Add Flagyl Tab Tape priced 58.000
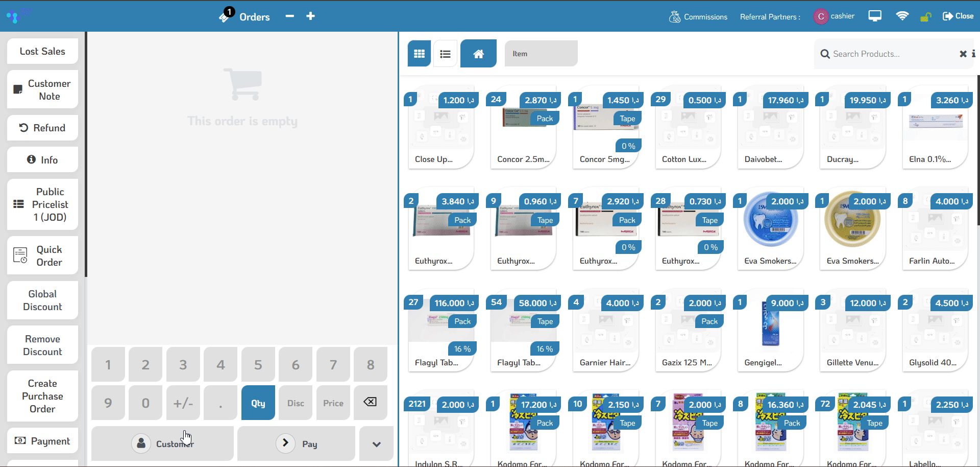 [x=523, y=331]
